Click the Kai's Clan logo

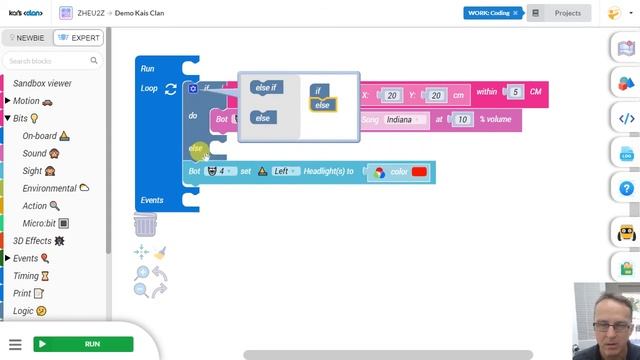tap(26, 13)
